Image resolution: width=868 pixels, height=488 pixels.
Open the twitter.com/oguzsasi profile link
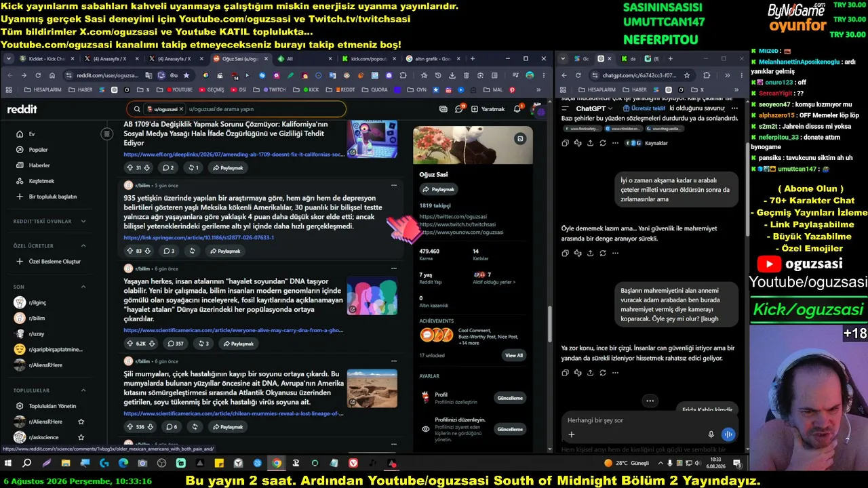coord(453,217)
